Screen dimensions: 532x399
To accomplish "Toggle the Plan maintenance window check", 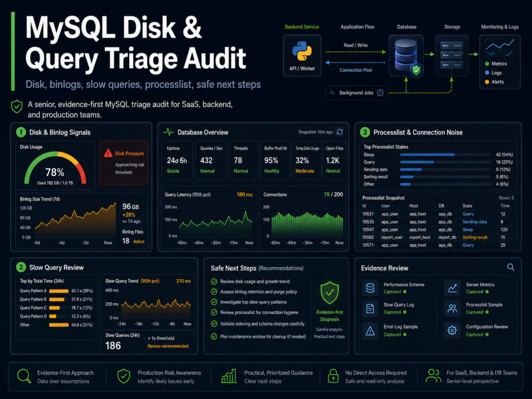I will (214, 337).
